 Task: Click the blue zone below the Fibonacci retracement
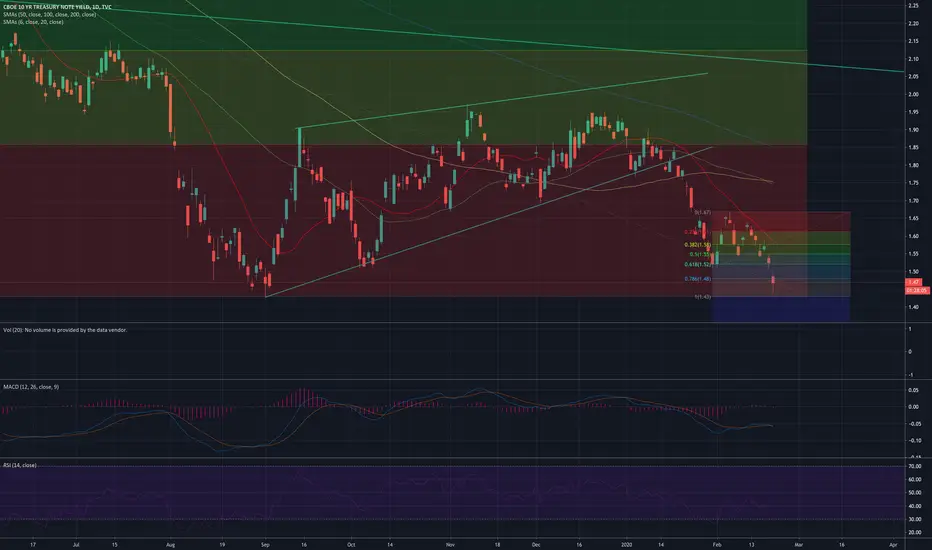pos(780,309)
